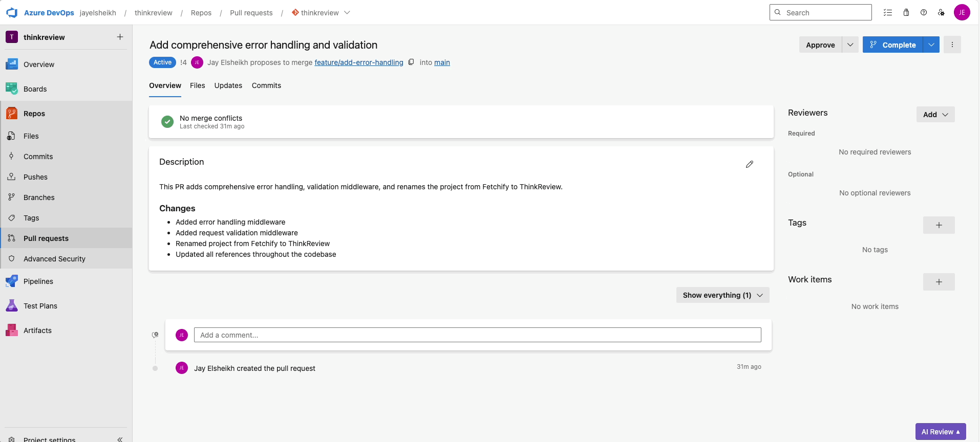Click the AI Review button
The width and height of the screenshot is (980, 442).
click(x=940, y=431)
